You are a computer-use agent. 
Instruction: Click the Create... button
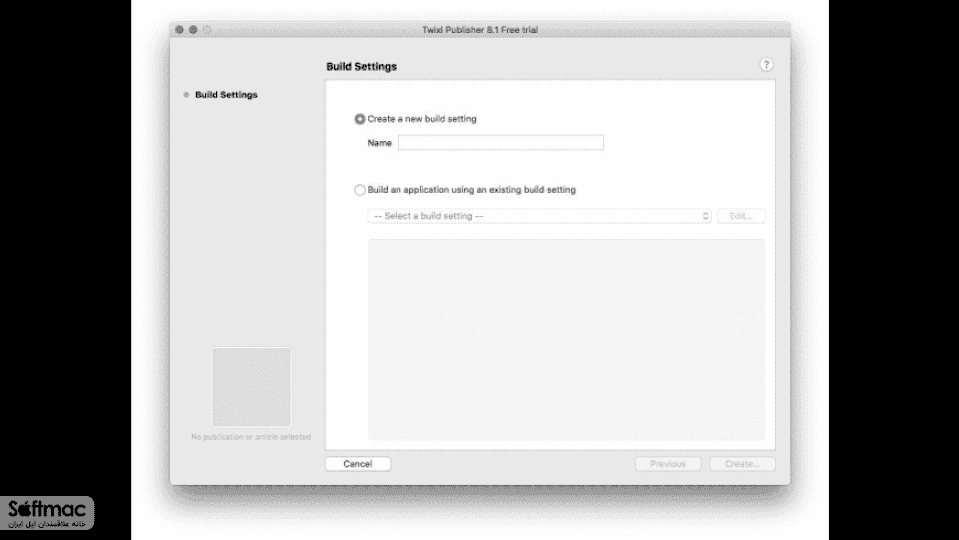click(x=742, y=464)
